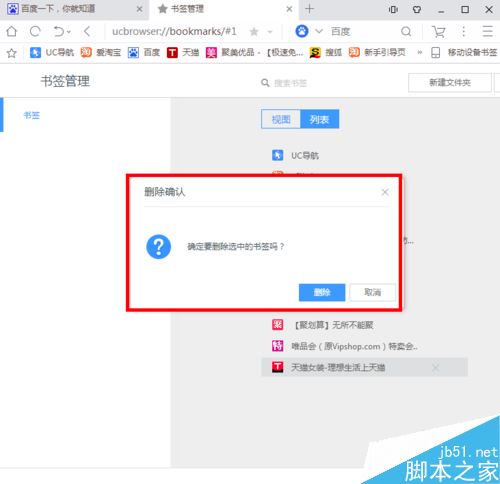Click the UC导航 list entry icon
This screenshot has height=484, width=500.
click(277, 155)
